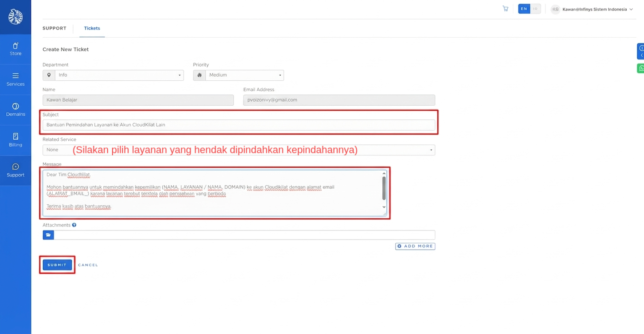The height and width of the screenshot is (334, 644).
Task: Open Support in the sidebar
Action: point(15,171)
